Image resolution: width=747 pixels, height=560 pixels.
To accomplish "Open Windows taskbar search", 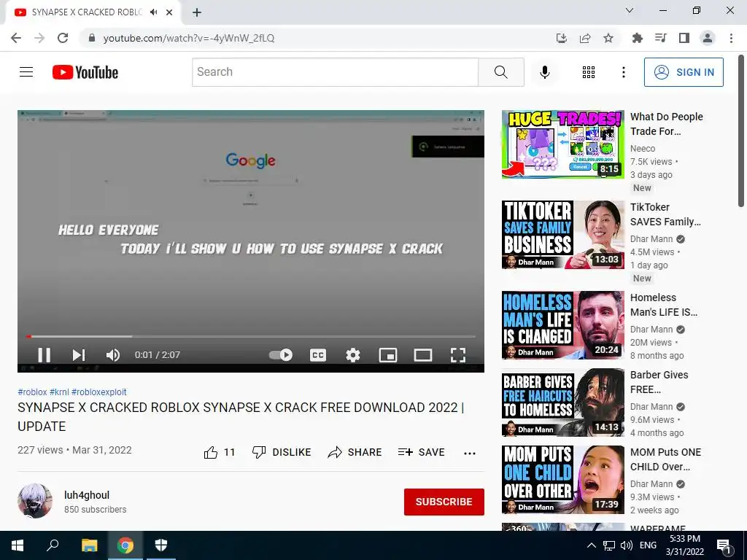I will point(53,545).
